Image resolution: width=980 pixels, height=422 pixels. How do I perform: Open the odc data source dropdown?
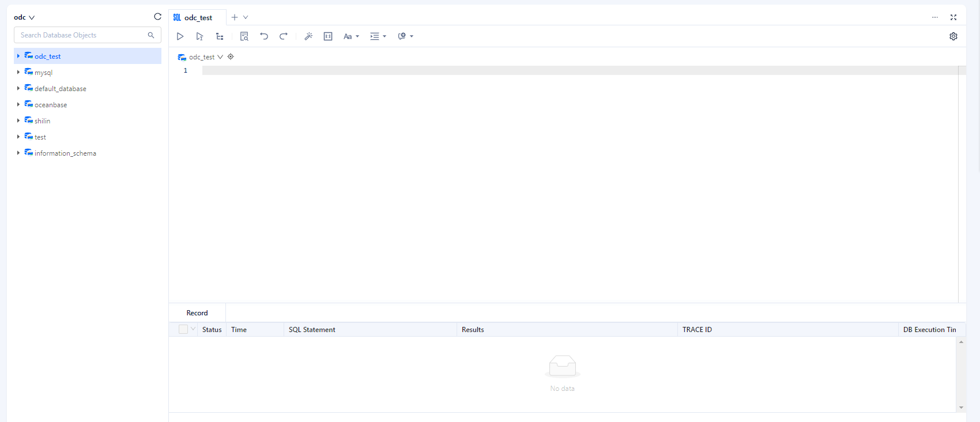coord(24,17)
